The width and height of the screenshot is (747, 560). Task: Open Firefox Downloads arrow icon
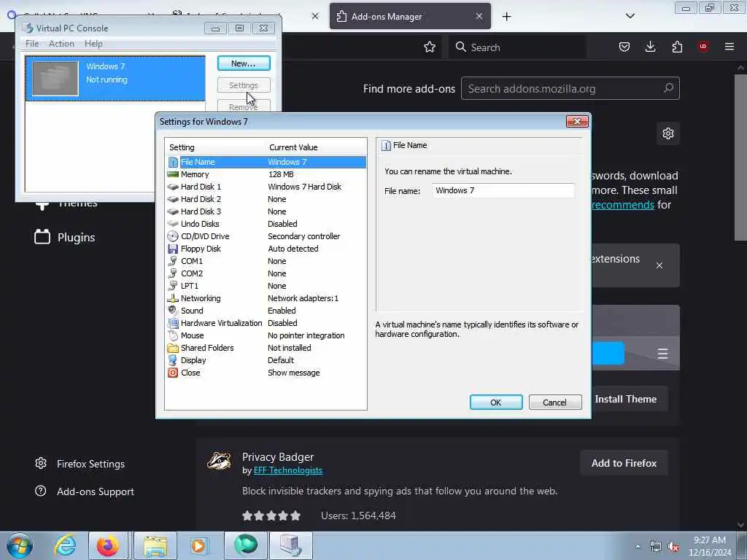650,47
